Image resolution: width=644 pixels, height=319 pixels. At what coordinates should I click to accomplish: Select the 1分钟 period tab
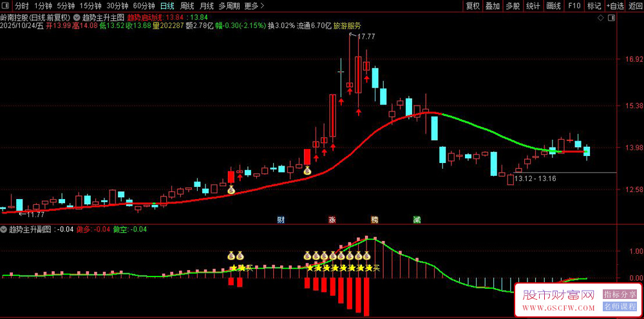(43, 6)
